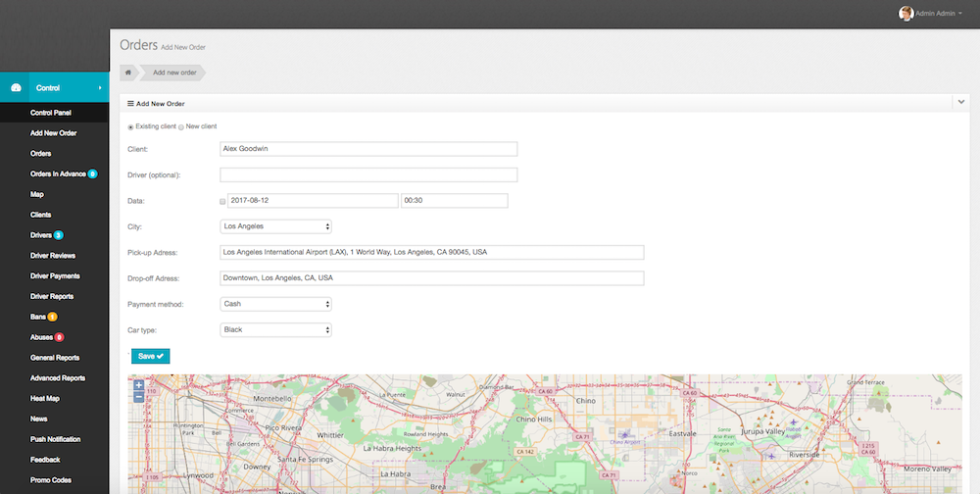
Task: Open Bans in sidebar
Action: [x=38, y=317]
